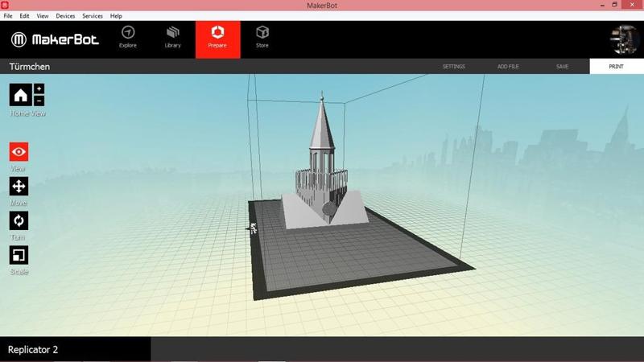Switch to the Prepare tab
The width and height of the screenshot is (644, 362).
pyautogui.click(x=217, y=38)
